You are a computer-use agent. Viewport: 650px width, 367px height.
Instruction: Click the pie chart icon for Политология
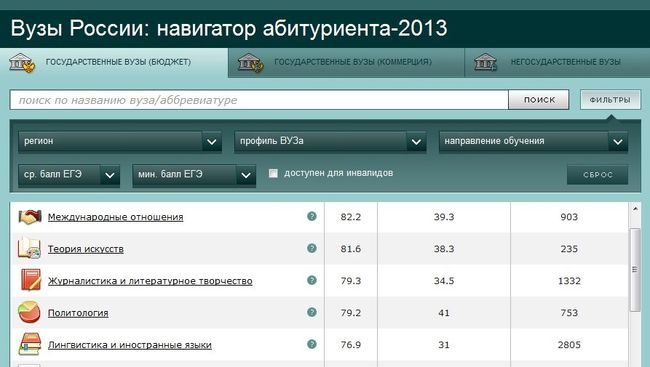pos(29,312)
